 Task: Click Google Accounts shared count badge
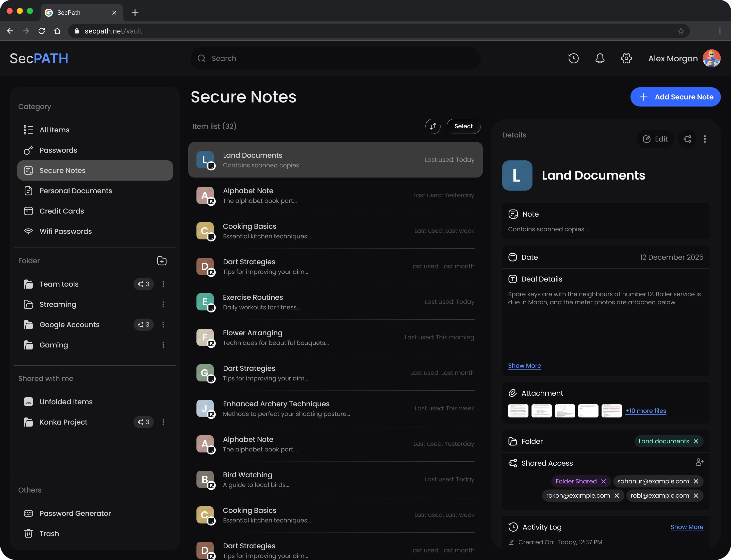click(x=143, y=325)
